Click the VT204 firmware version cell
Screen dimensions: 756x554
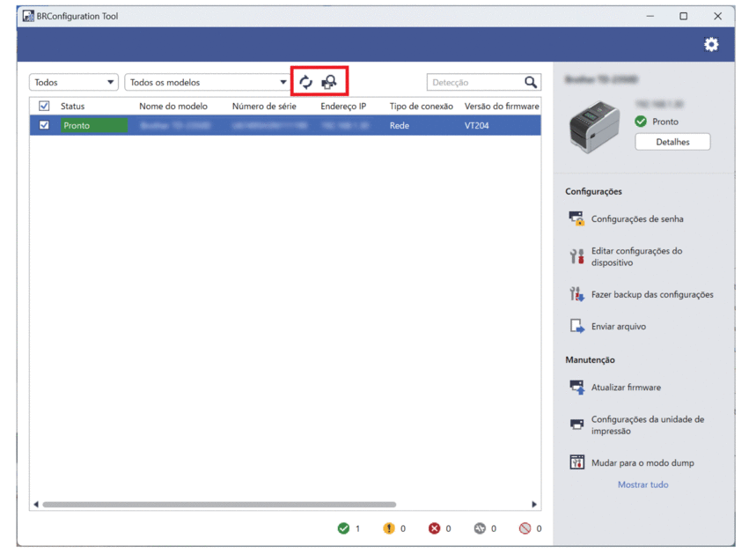click(477, 125)
